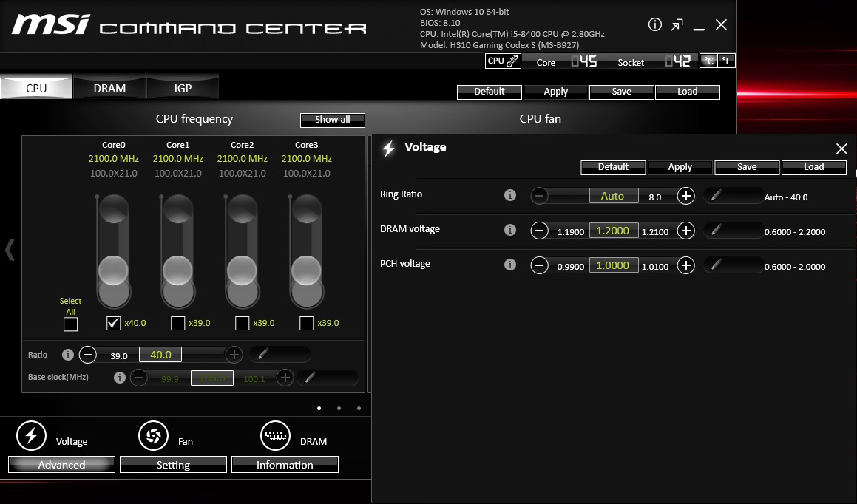Click the detach window arrow icon in the title bar
This screenshot has height=504, width=857.
[x=677, y=24]
